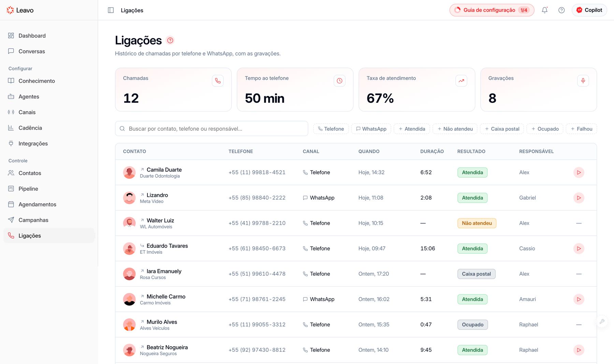Toggle the Não atendeu filter
The image size is (614, 364).
pyautogui.click(x=455, y=129)
